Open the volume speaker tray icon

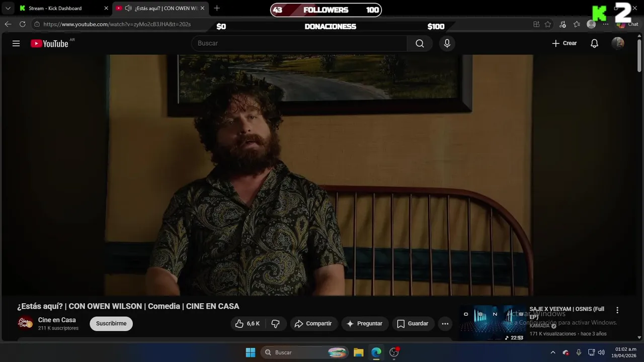click(601, 352)
